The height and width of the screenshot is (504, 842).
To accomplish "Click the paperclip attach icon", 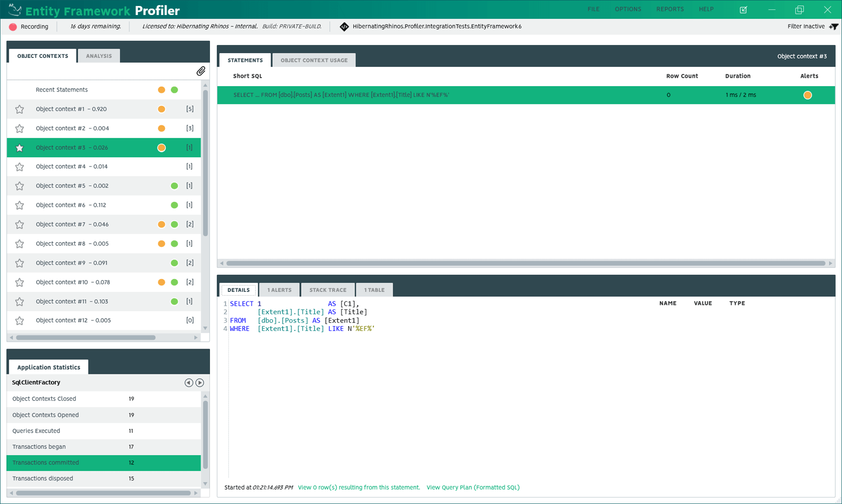I will click(x=201, y=71).
